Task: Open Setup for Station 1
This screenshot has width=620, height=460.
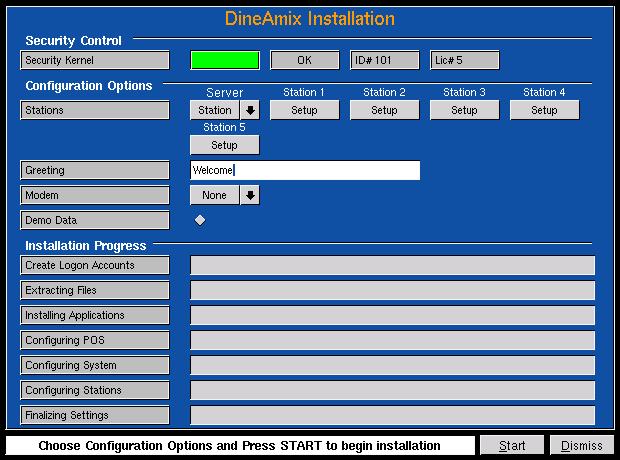Action: (304, 110)
